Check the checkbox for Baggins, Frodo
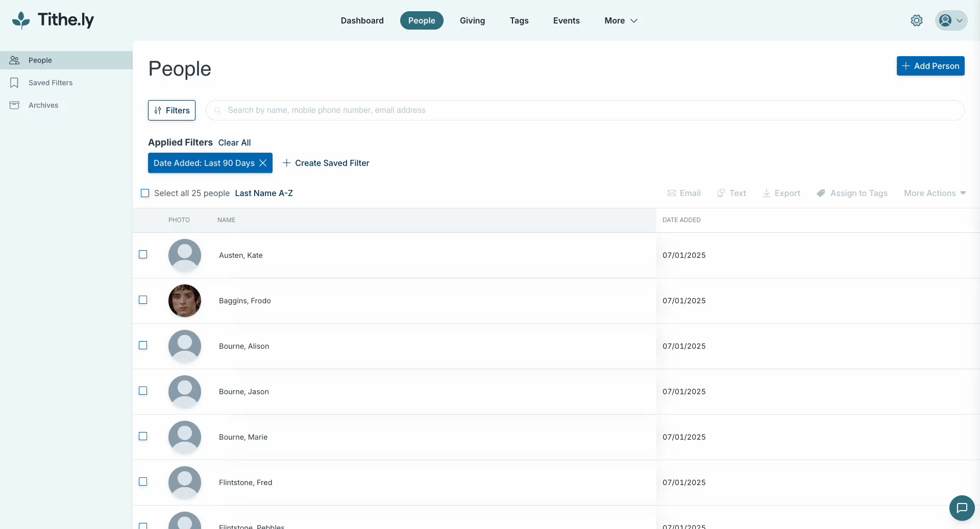980x529 pixels. [143, 300]
